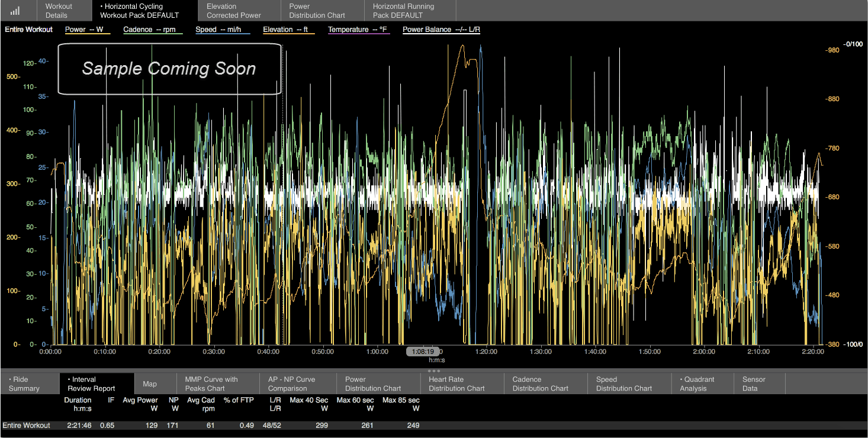This screenshot has height=438, width=868.
Task: Hide the Speed -- mi/h series
Action: click(223, 29)
